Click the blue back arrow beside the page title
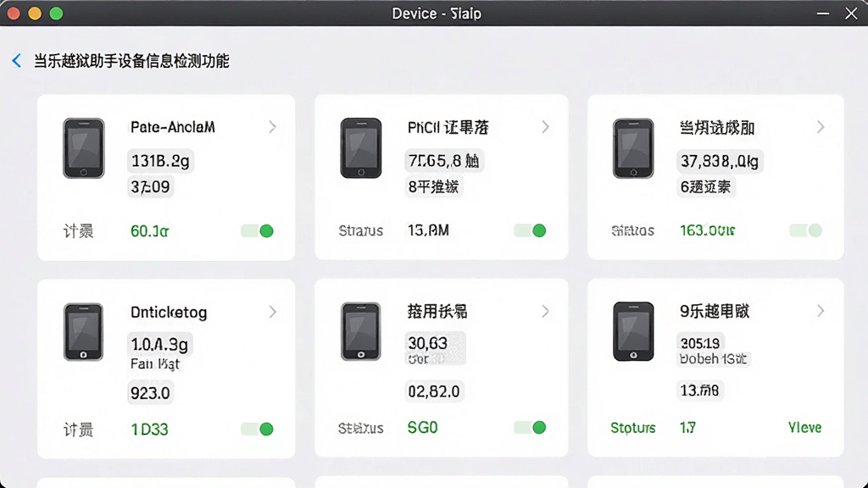This screenshot has height=488, width=868. pos(17,60)
